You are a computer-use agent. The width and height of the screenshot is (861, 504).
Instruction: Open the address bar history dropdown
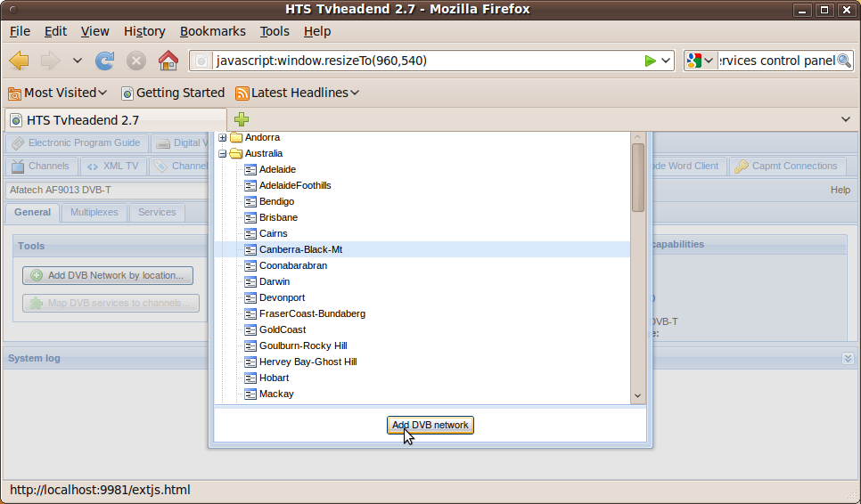tap(666, 61)
